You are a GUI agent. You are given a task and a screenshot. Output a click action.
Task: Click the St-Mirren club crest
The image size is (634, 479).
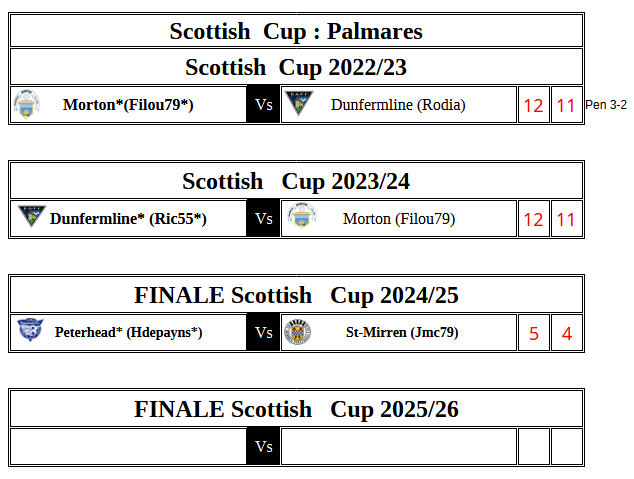coord(298,332)
